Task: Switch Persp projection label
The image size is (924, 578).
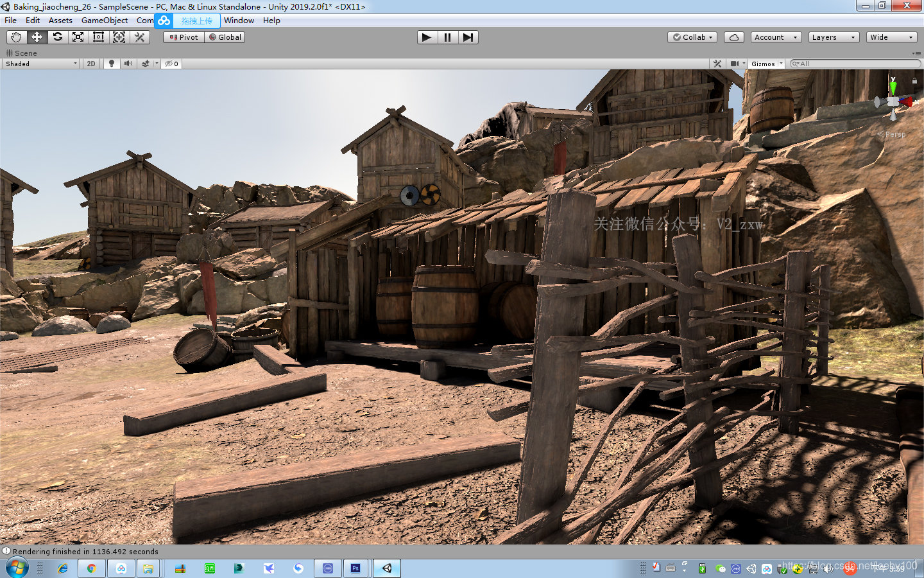Action: [892, 134]
